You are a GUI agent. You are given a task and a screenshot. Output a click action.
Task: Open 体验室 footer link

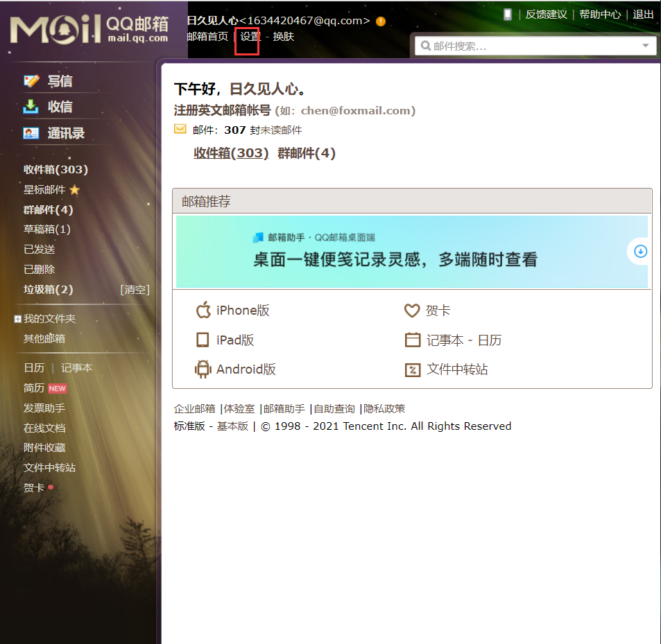pyautogui.click(x=239, y=408)
